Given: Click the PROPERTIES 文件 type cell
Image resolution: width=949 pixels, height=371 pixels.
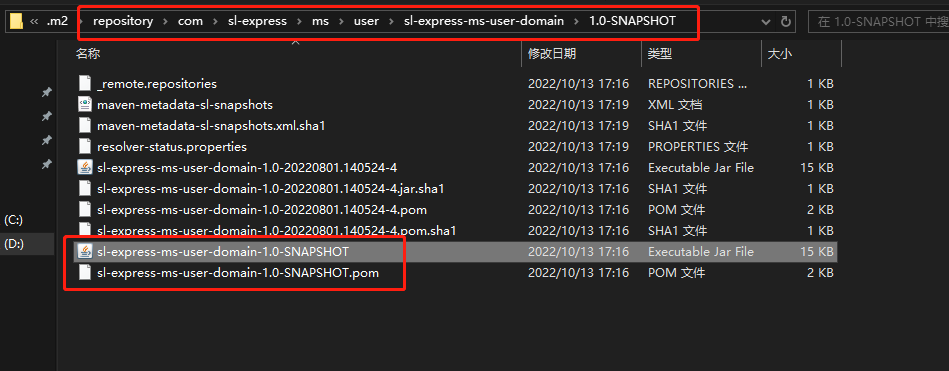Looking at the screenshot, I should 698,146.
